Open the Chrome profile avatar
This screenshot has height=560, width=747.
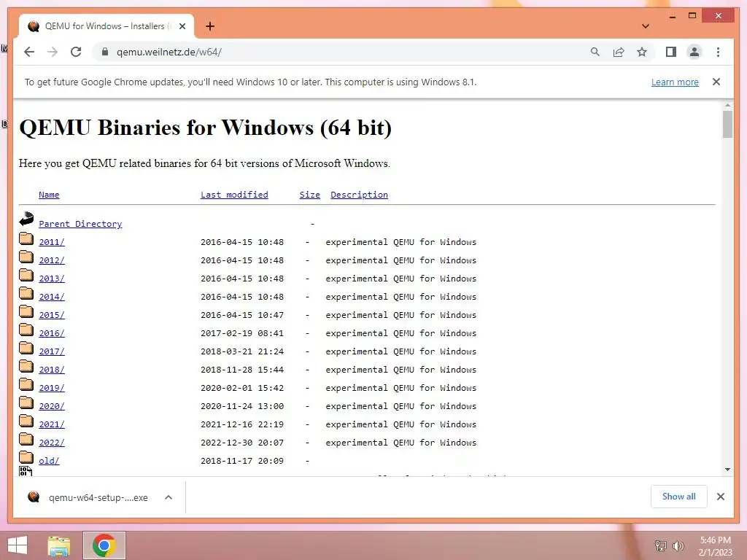tap(694, 52)
